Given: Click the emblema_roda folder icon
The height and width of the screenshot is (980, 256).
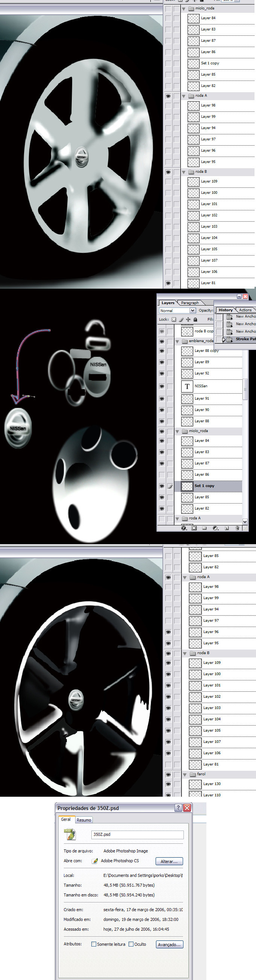Looking at the screenshot, I should coord(185,341).
